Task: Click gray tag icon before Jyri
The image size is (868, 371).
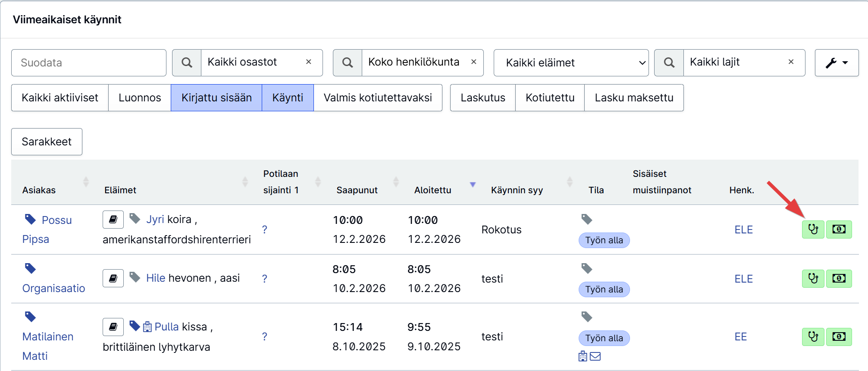Action: [x=135, y=219]
